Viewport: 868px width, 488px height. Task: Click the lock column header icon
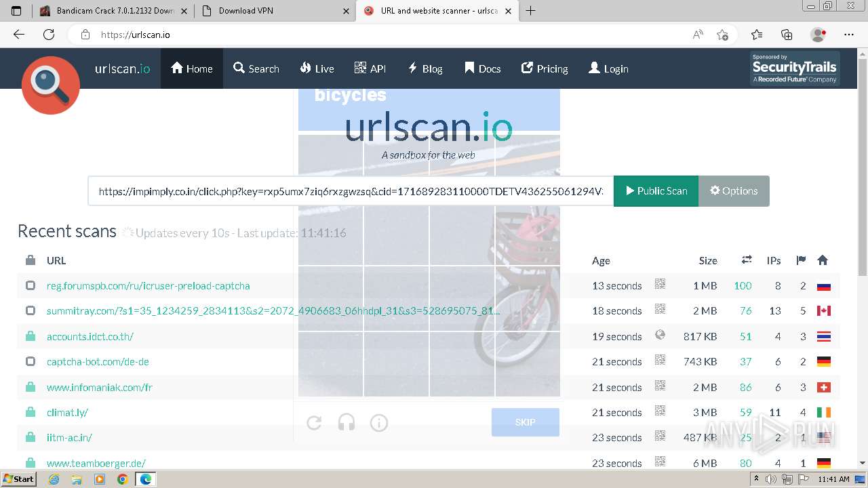tap(31, 260)
